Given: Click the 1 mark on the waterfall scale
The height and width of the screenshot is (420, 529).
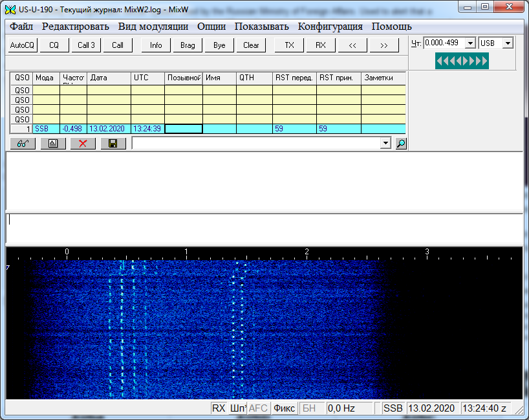Looking at the screenshot, I should coord(186,252).
